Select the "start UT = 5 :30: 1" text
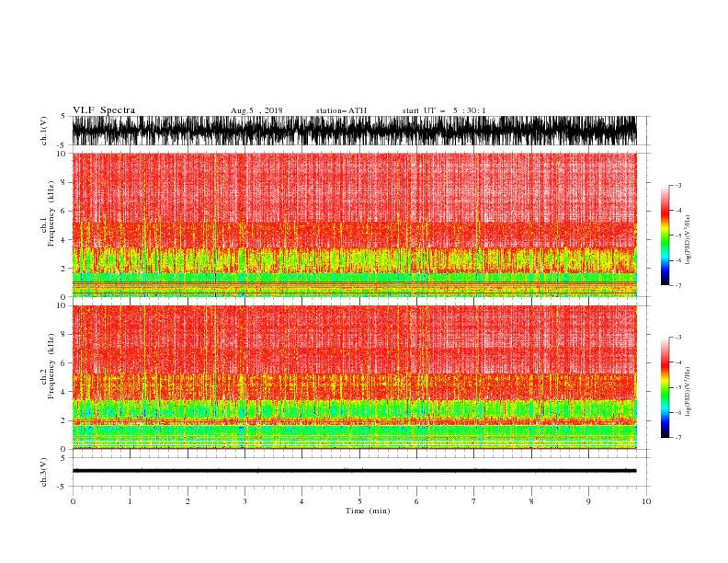Viewport: 728px width, 563px height. (444, 110)
